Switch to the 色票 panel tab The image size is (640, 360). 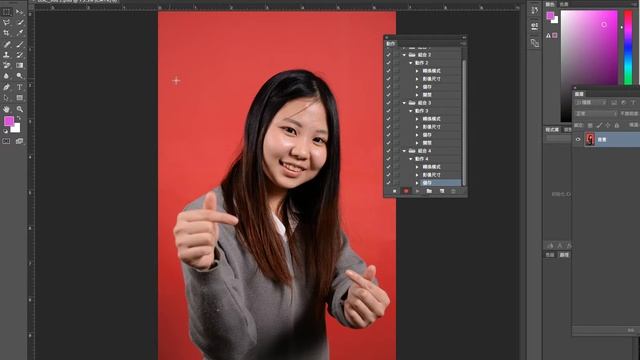[x=564, y=4]
